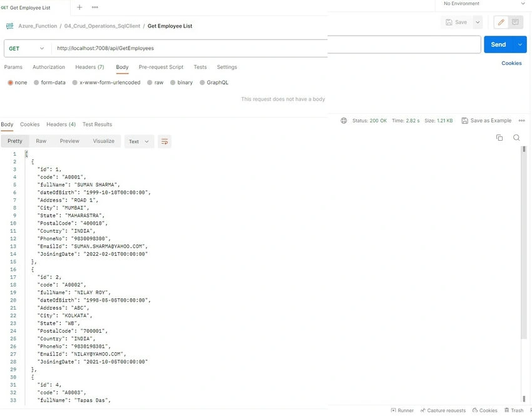This screenshot has width=532, height=416.
Task: Open Cookies in the bottom status bar
Action: 485,410
